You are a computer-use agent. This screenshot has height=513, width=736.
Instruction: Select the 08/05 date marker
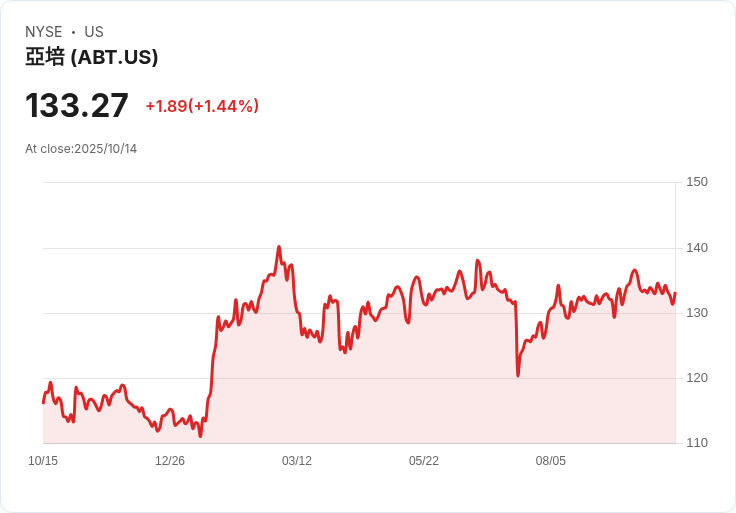coord(551,461)
